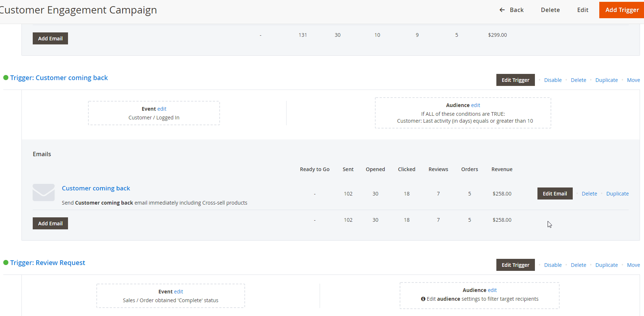The height and width of the screenshot is (316, 644).
Task: Click the green status dot of Review Request trigger
Action: click(6, 262)
